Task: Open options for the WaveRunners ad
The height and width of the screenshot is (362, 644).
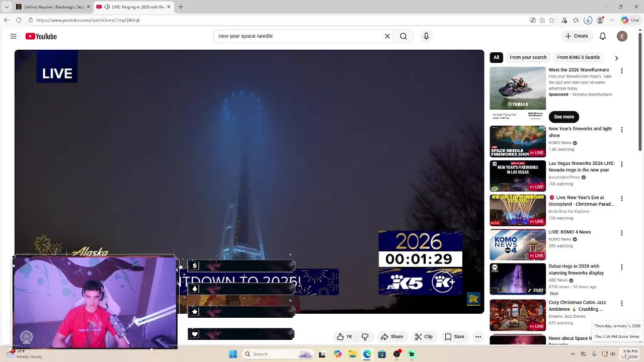Action: pos(622,71)
